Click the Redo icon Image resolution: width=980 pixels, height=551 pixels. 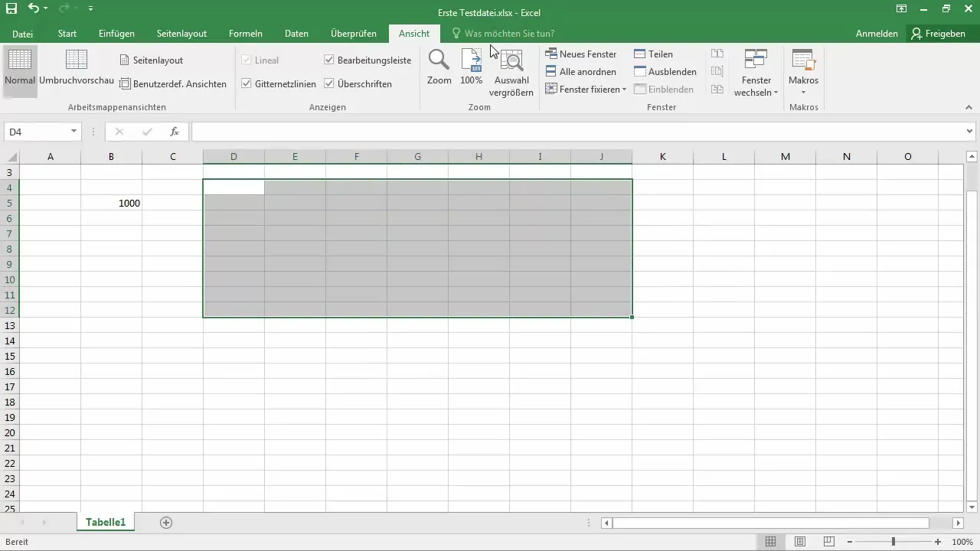click(x=64, y=9)
